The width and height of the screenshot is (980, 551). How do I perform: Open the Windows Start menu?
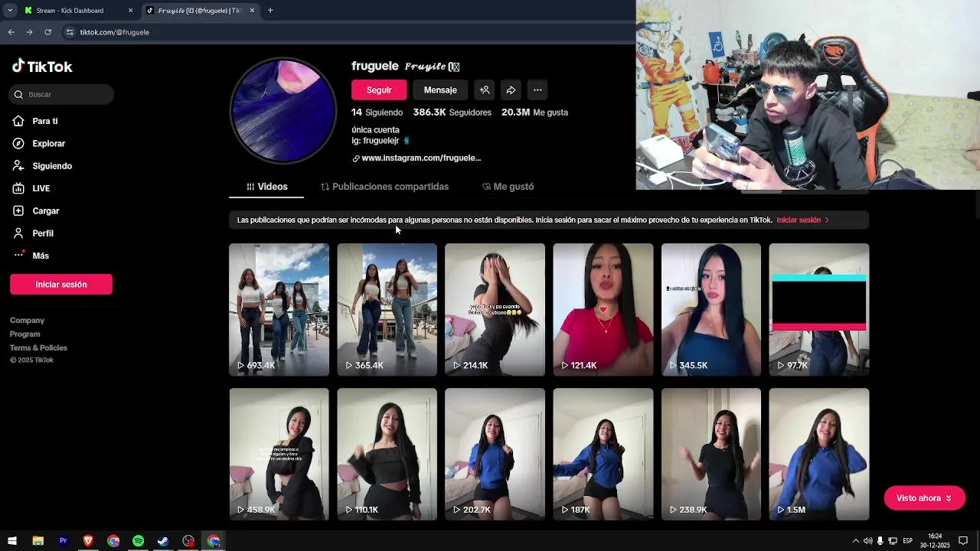pyautogui.click(x=12, y=541)
